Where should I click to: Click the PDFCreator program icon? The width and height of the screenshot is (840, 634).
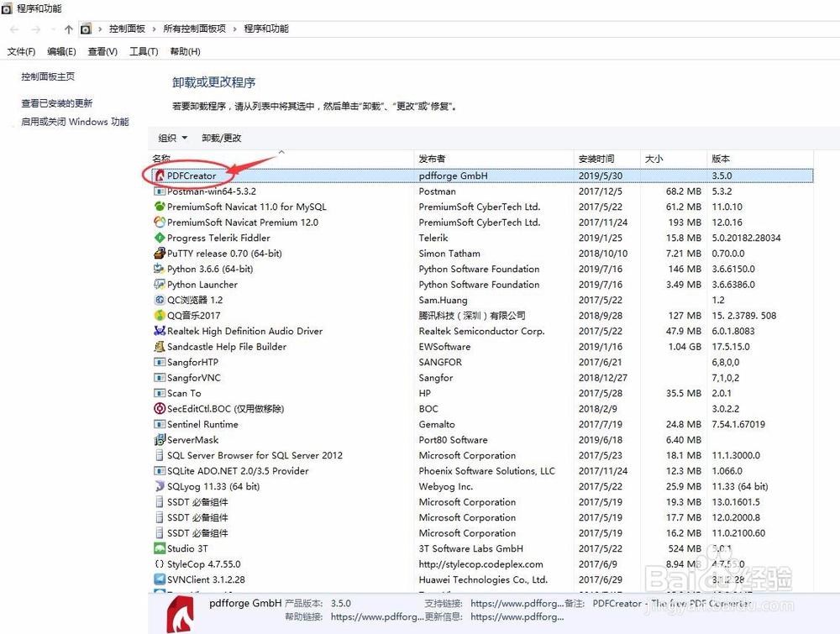tap(160, 176)
